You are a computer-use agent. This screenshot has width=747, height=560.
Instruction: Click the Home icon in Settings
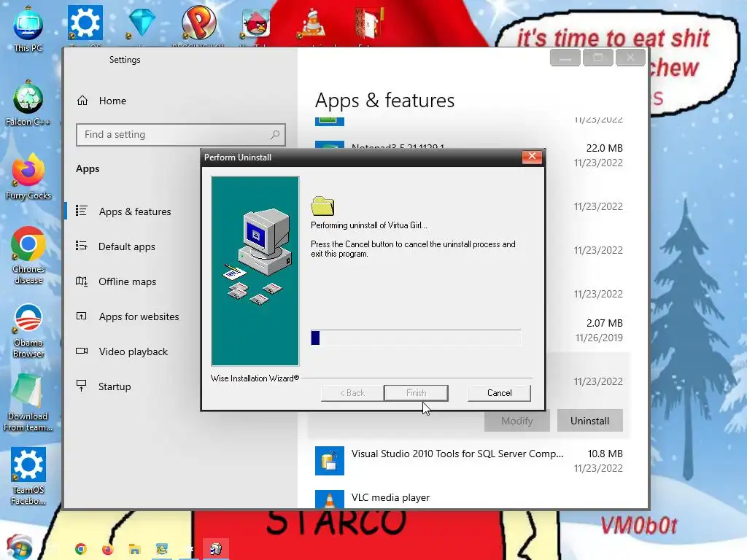point(82,101)
